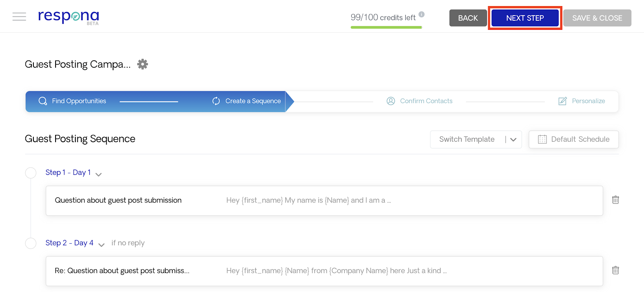Click the Create a Sequence cycle icon
Viewport: 644px width, 292px height.
tap(216, 101)
